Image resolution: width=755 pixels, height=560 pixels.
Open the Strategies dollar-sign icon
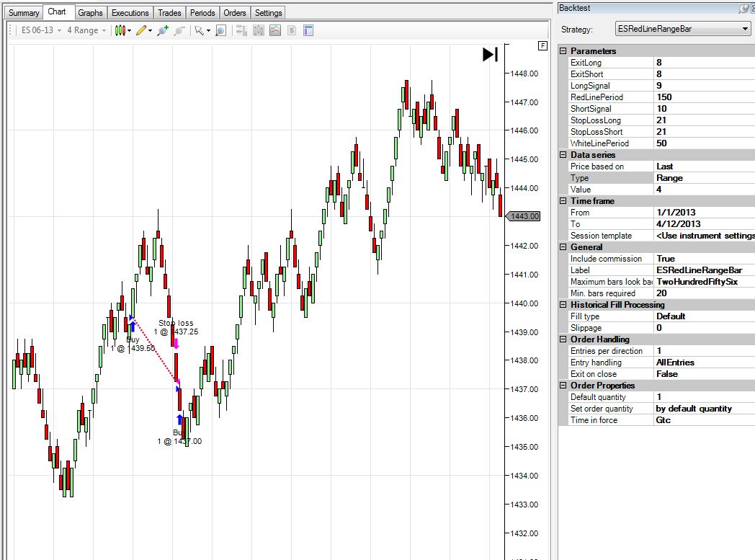pyautogui.click(x=291, y=31)
